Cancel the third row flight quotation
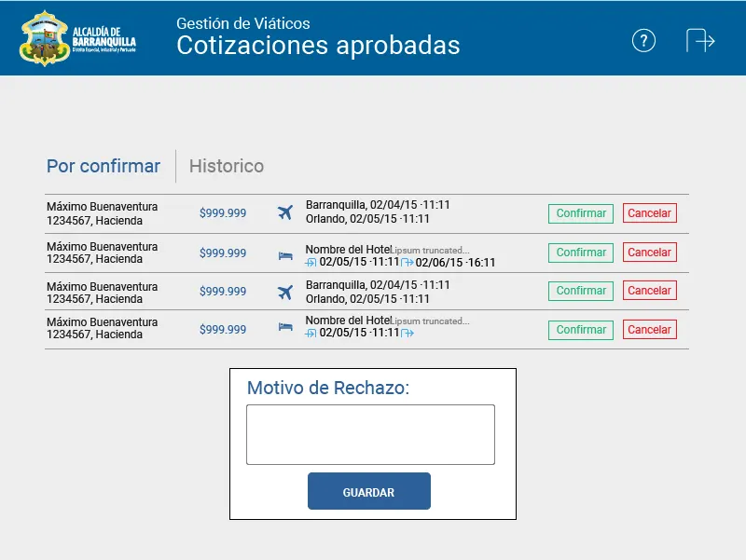Image resolution: width=746 pixels, height=560 pixels. coord(649,291)
